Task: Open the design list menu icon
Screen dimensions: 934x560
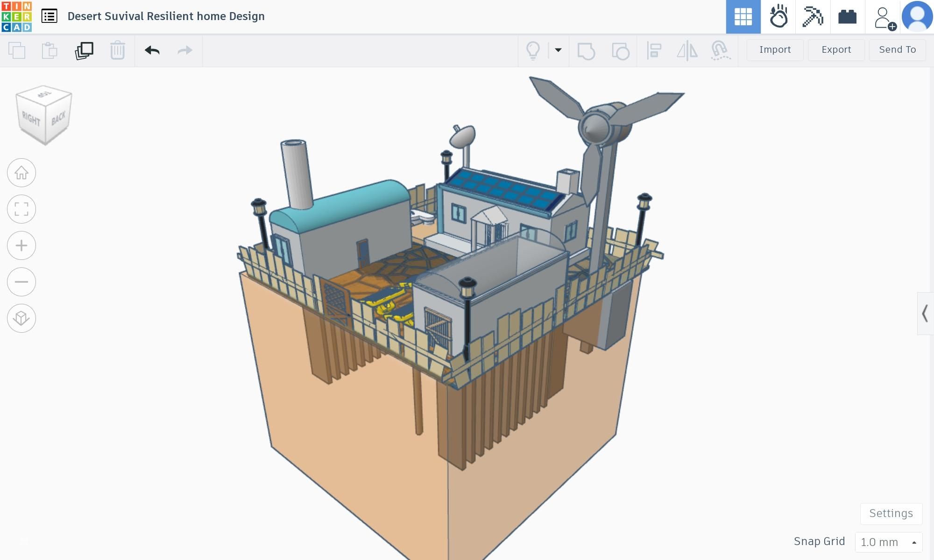Action: tap(49, 16)
